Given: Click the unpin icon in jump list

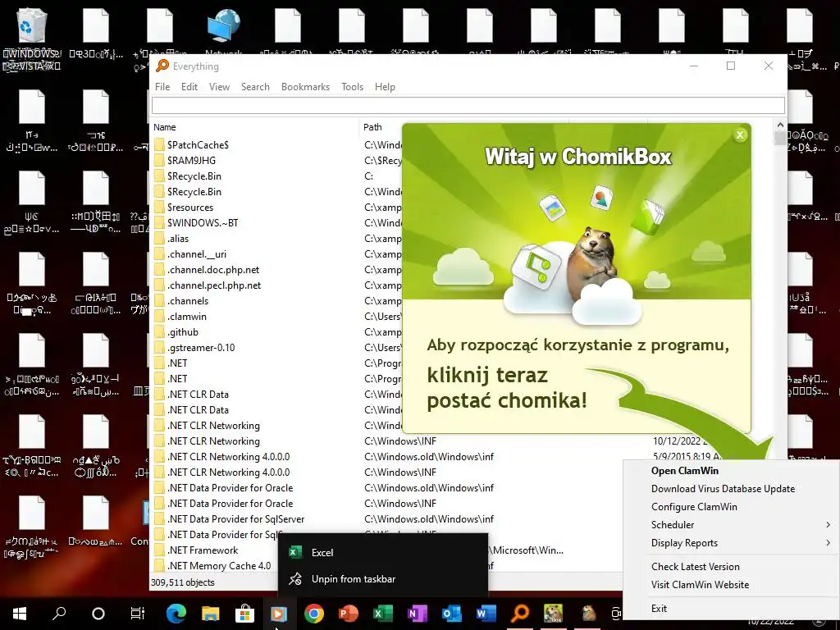Looking at the screenshot, I should (x=295, y=578).
